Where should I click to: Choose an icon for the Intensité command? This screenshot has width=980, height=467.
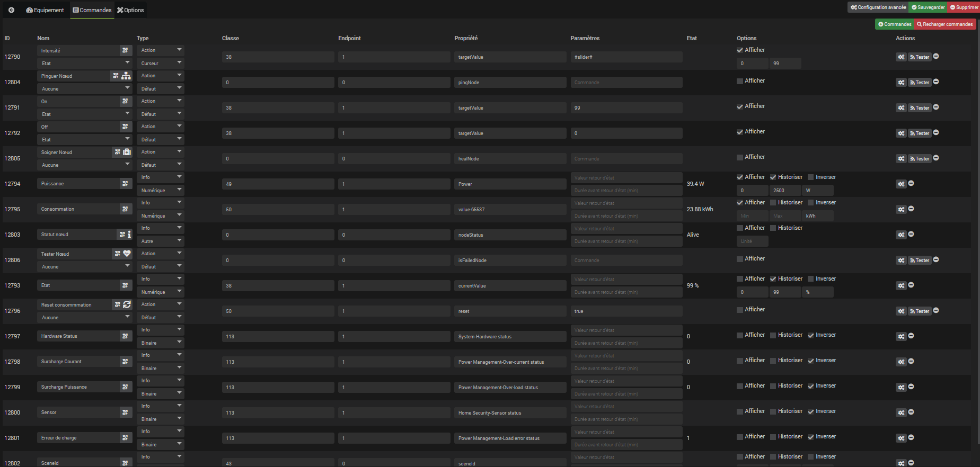point(125,50)
